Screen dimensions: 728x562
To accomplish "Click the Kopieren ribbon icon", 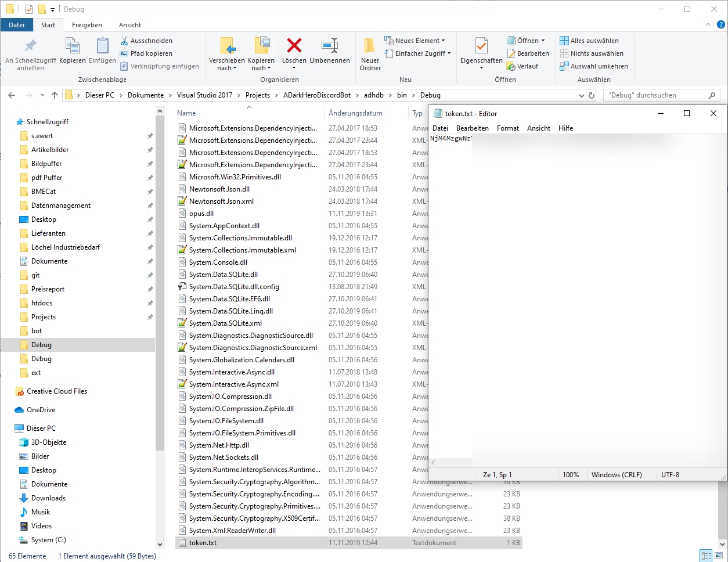I will (73, 51).
